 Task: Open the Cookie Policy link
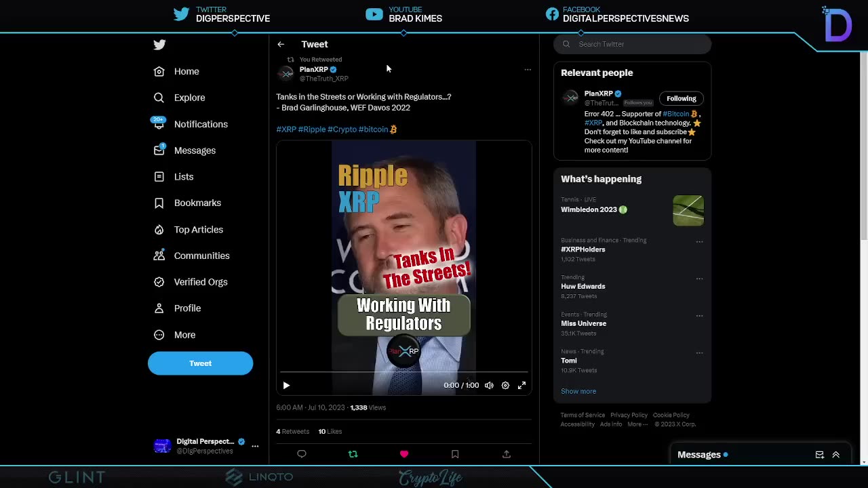671,415
